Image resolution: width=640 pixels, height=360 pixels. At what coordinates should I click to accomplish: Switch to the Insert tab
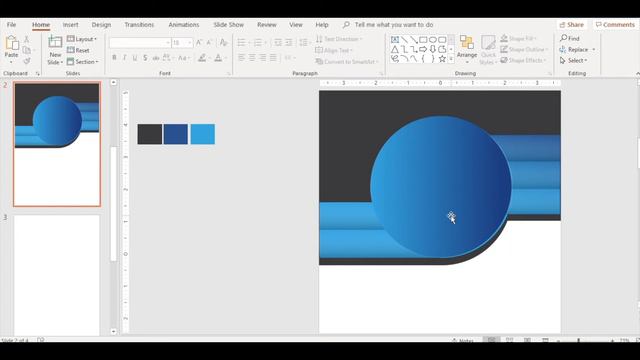70,25
